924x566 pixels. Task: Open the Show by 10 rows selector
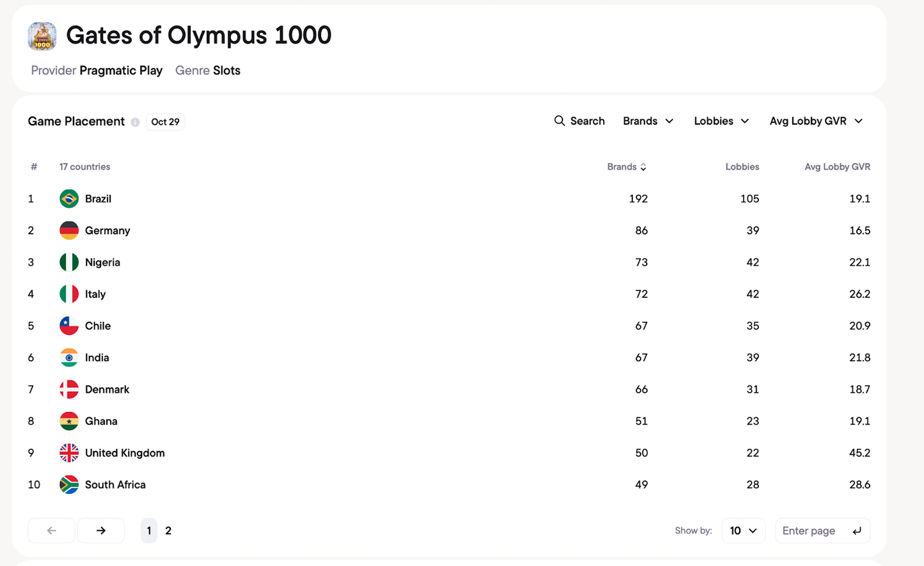point(743,531)
